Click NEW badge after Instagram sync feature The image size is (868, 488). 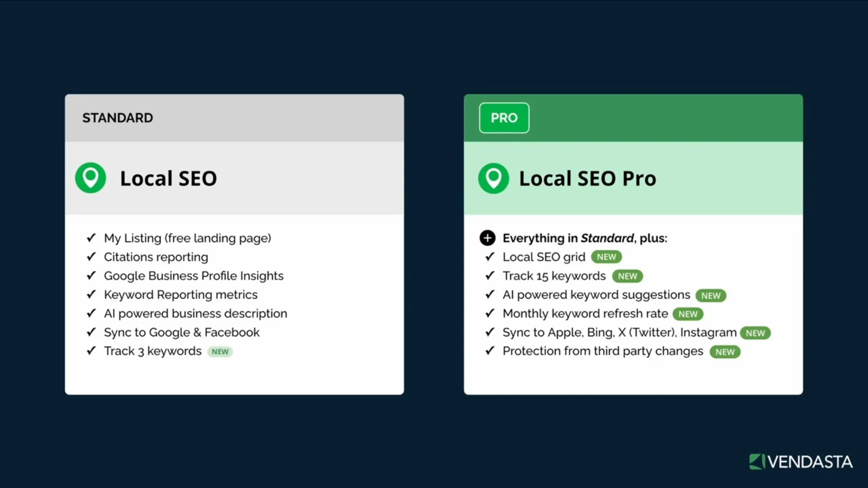[x=755, y=333]
